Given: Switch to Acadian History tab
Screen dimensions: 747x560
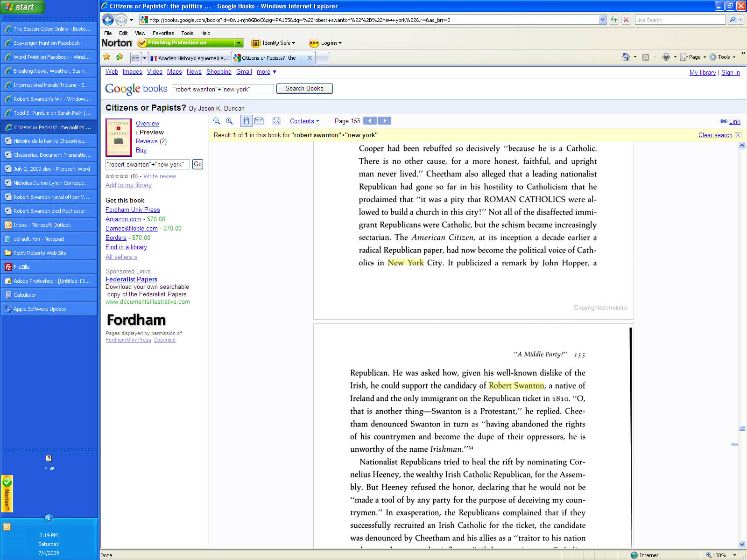Looking at the screenshot, I should coord(190,58).
